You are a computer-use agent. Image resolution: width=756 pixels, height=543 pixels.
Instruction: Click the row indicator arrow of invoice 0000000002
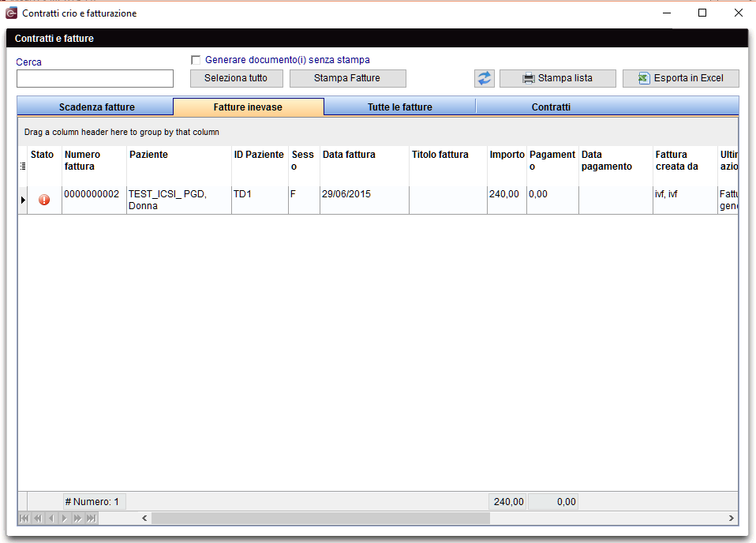pos(23,200)
